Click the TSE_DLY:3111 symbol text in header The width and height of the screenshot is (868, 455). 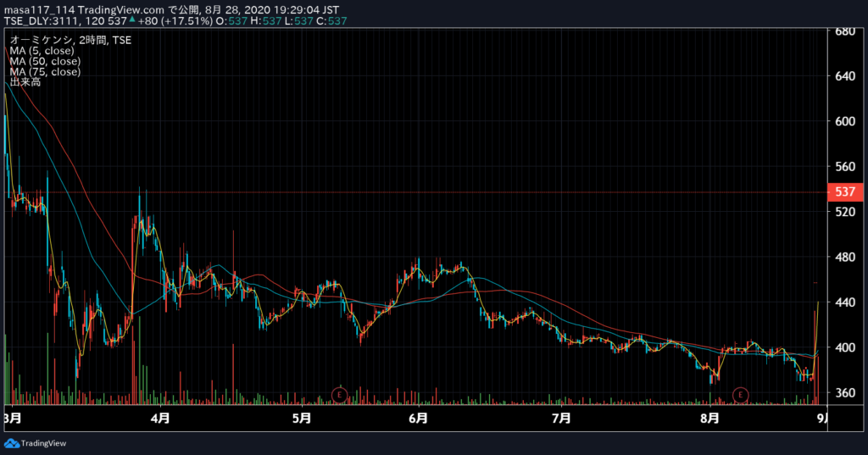coord(42,21)
